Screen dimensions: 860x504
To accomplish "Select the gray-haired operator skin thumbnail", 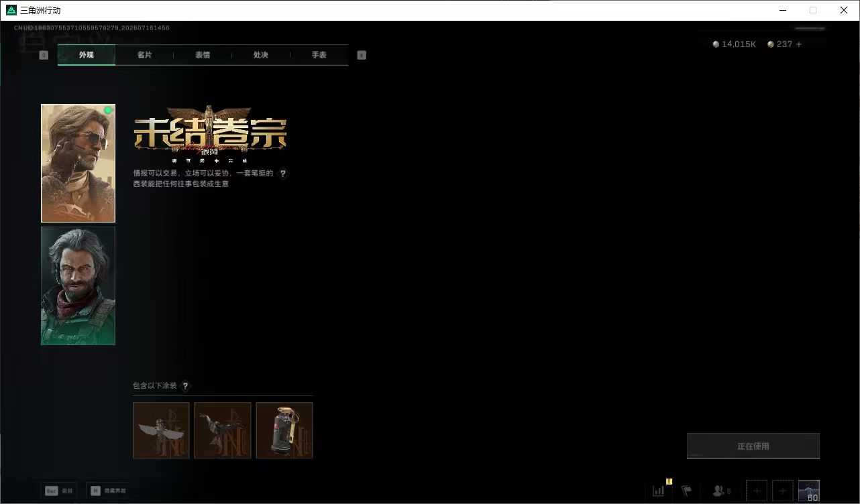I will [78, 286].
